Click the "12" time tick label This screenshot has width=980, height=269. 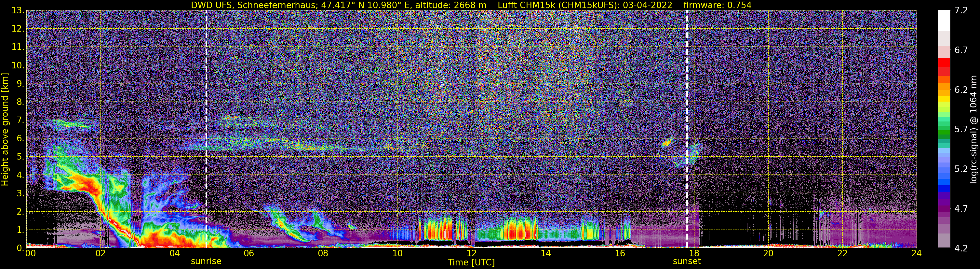[471, 253]
